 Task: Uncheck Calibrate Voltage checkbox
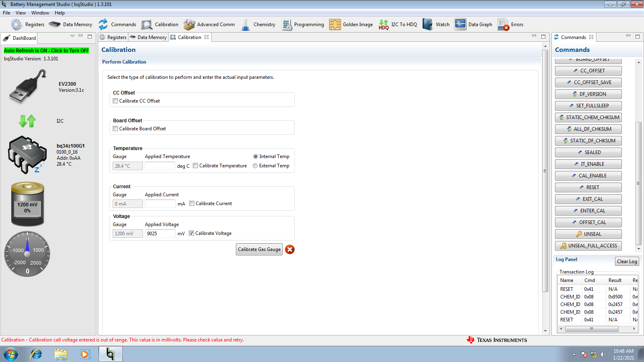[x=192, y=233]
